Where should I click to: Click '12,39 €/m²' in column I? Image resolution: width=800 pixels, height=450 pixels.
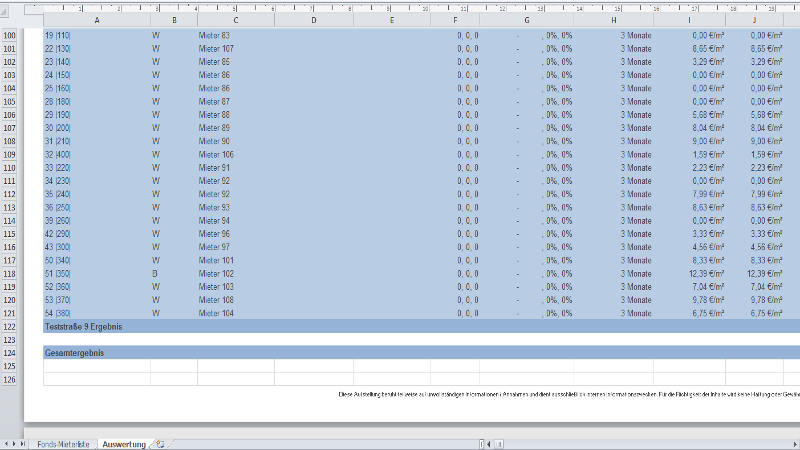coord(707,273)
